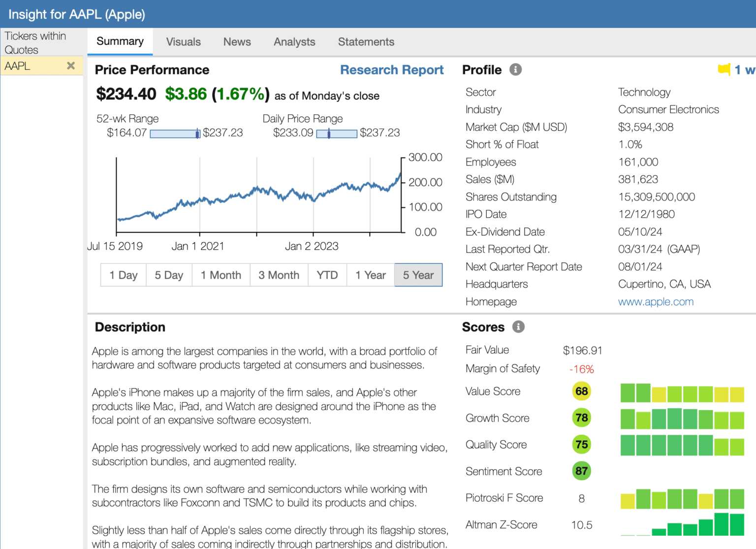Click the Growth Score 78 badge
The width and height of the screenshot is (756, 549).
pyautogui.click(x=581, y=418)
